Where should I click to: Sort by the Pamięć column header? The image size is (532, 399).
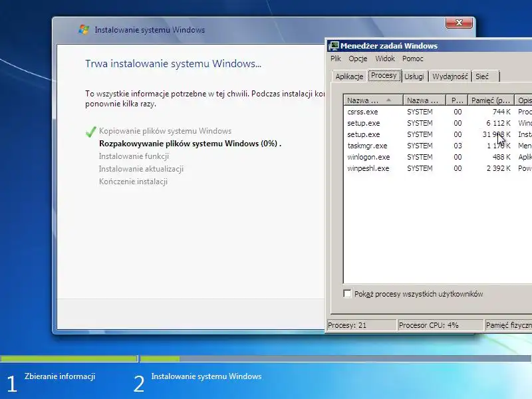(x=491, y=100)
